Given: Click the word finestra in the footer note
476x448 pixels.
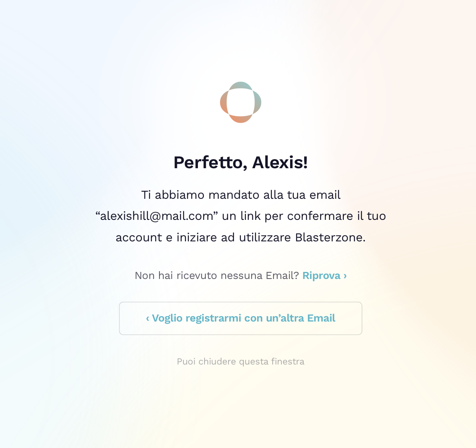Looking at the screenshot, I should pos(288,362).
